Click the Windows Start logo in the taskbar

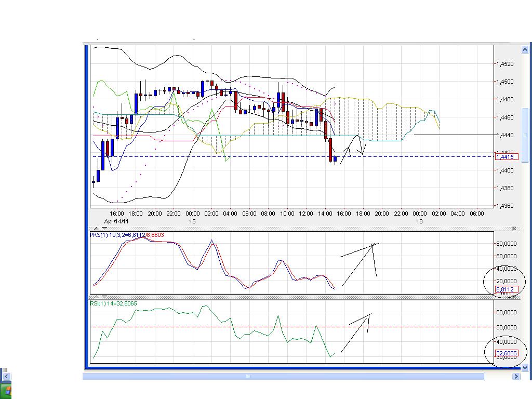7,391
